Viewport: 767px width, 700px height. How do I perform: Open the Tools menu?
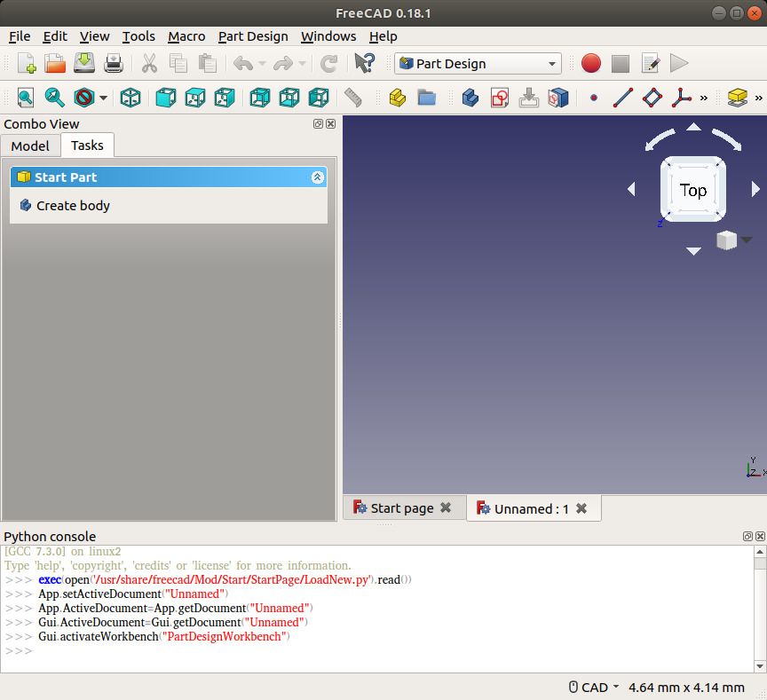(138, 36)
